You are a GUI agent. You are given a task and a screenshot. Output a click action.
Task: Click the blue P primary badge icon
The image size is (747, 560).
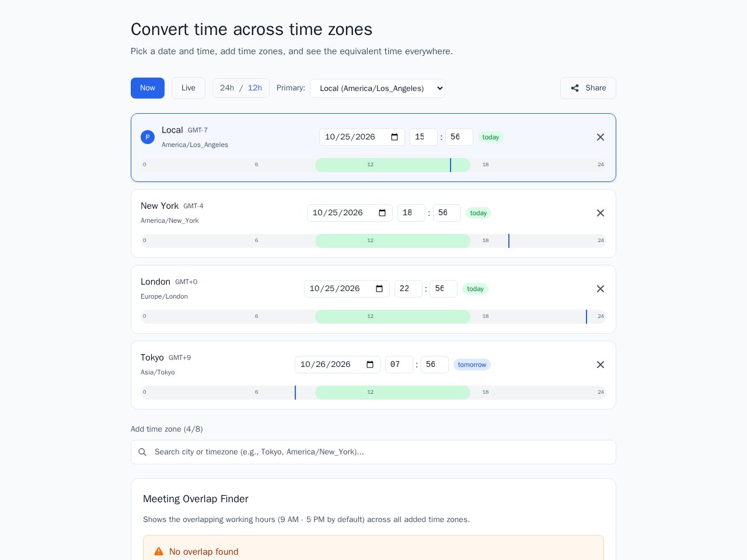point(148,137)
